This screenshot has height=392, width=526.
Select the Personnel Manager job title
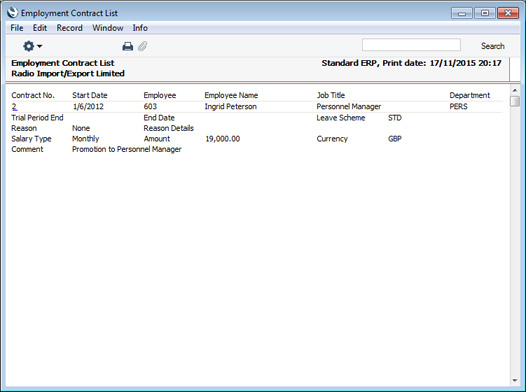pos(349,107)
